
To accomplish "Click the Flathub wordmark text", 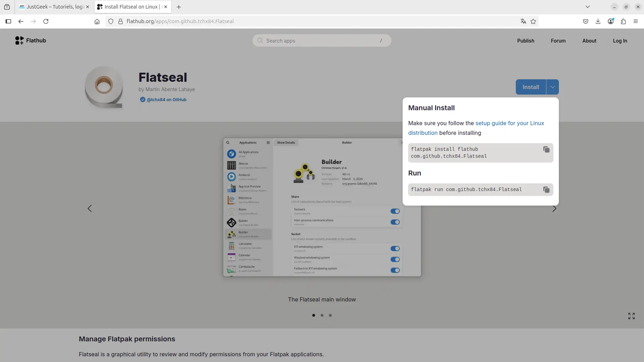I will tap(36, 41).
